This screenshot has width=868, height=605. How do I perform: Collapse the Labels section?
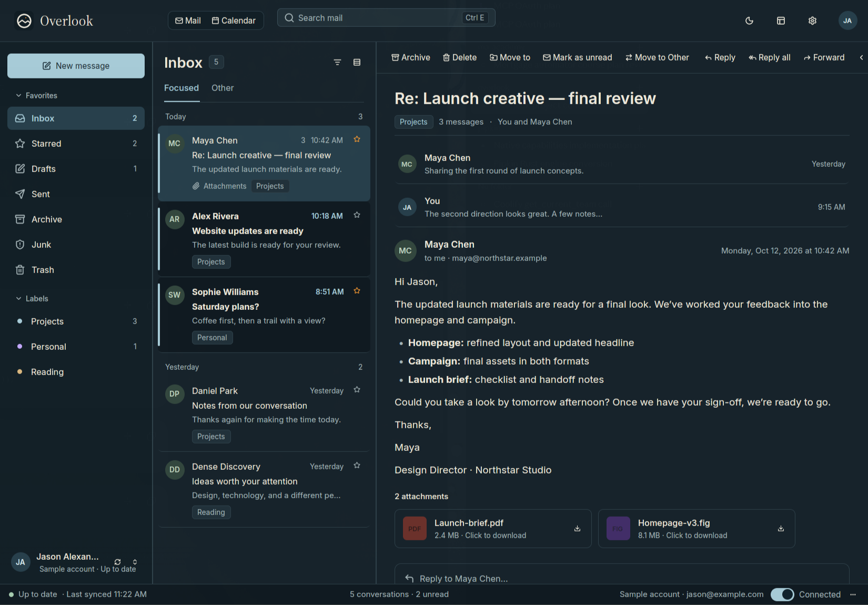[x=32, y=299]
